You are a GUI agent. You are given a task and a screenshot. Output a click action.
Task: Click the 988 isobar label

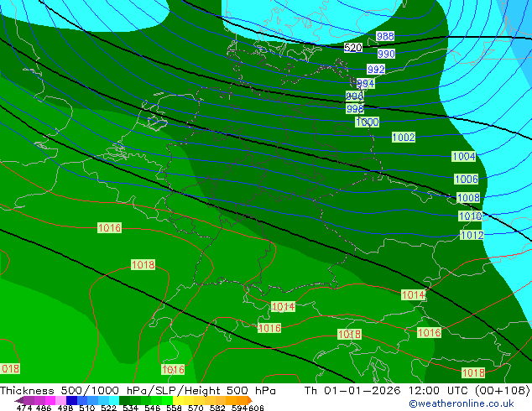coord(385,36)
